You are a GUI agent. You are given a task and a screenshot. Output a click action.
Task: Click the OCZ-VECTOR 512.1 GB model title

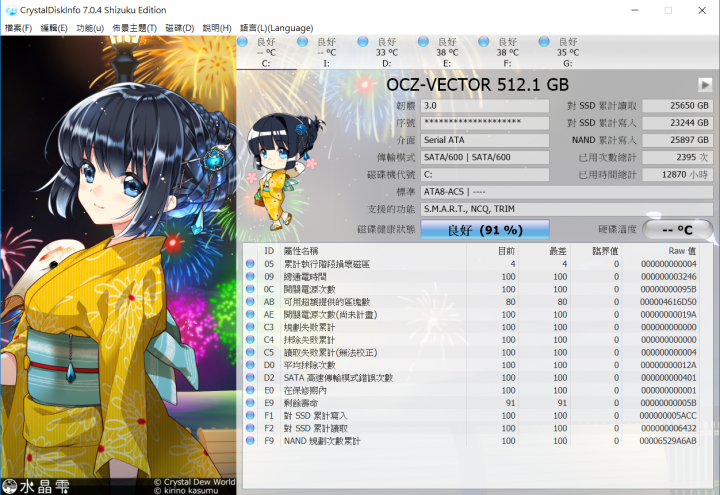(x=478, y=85)
